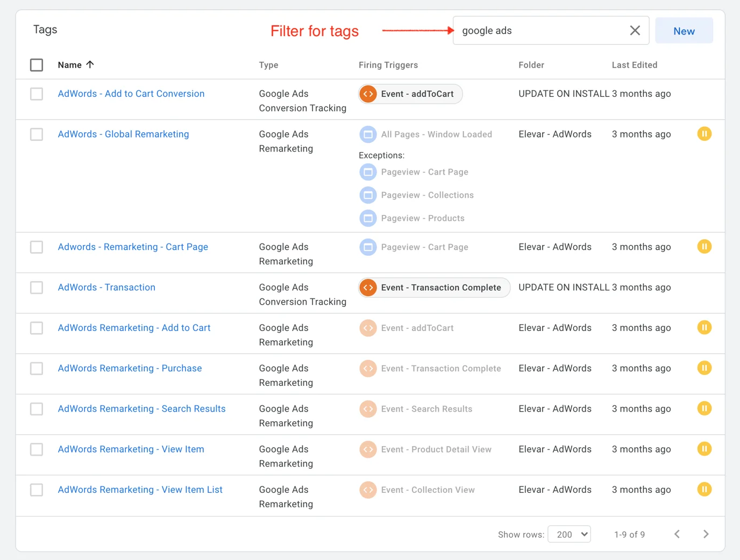This screenshot has height=560, width=740.
Task: Click Event - Search Results trigger text
Action: [426, 409]
